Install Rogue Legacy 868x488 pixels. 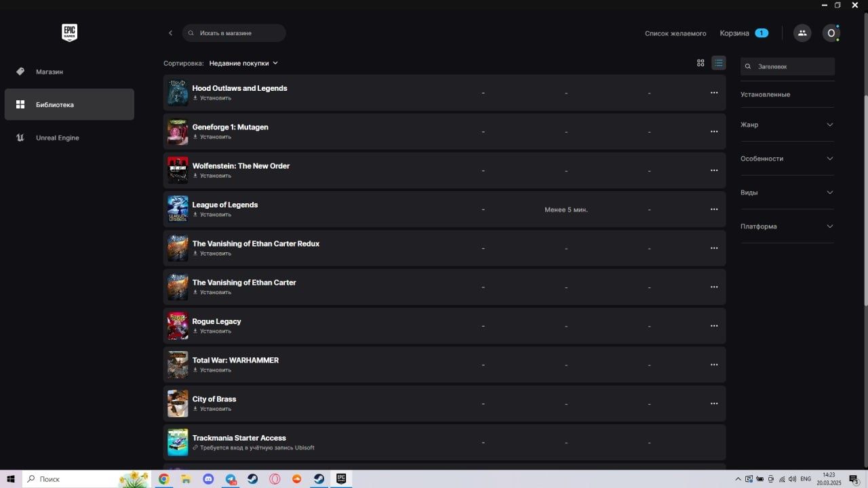212,331
